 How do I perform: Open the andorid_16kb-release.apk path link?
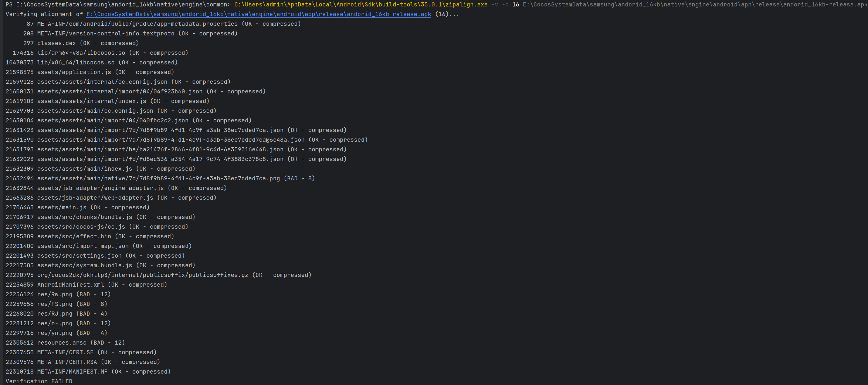pyautogui.click(x=258, y=14)
